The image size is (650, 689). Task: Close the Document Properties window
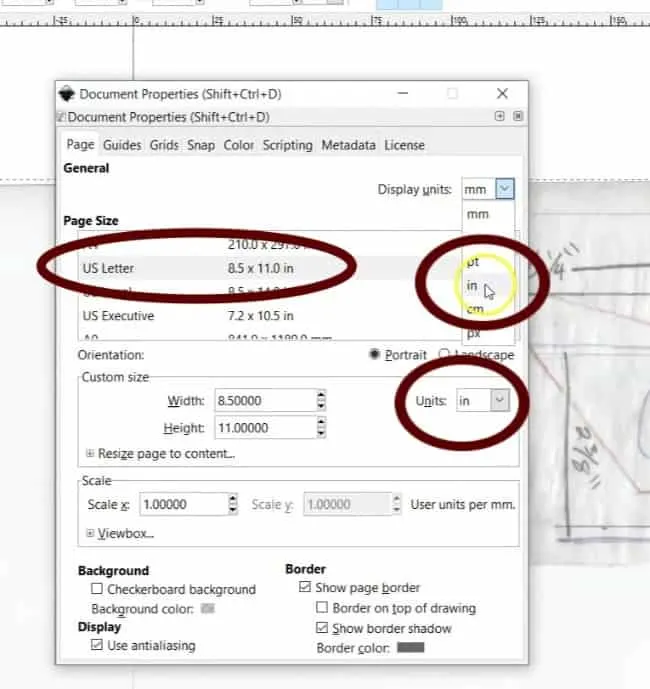point(502,94)
